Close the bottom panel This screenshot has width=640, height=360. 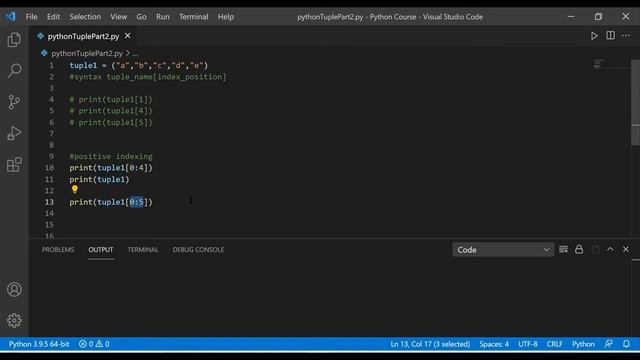[626, 249]
